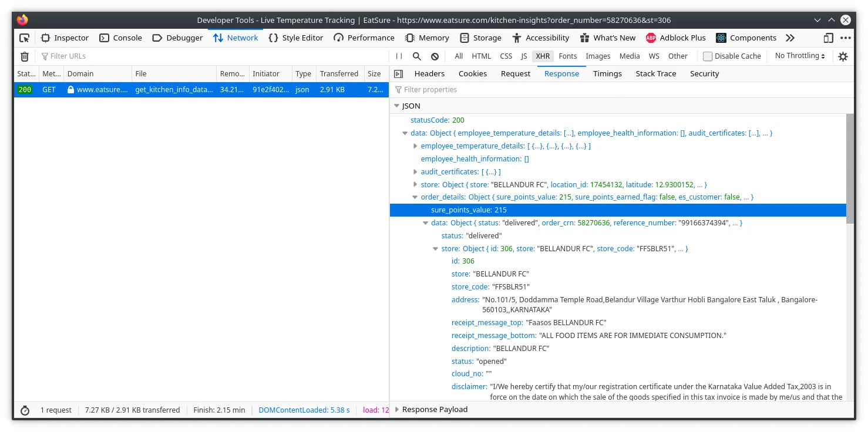Screen dimensions: 868x432
Task: Collapse the JSON section
Action: coord(397,106)
